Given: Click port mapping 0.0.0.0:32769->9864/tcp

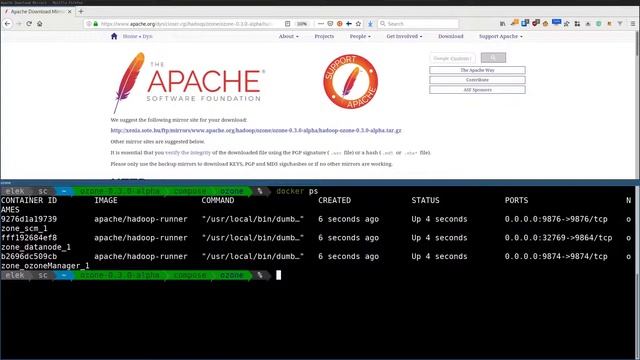Looking at the screenshot, I should click(x=558, y=238).
